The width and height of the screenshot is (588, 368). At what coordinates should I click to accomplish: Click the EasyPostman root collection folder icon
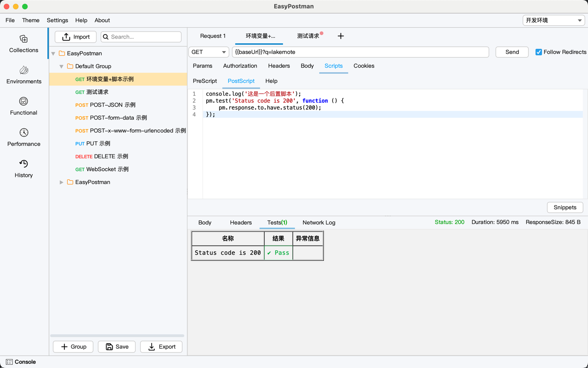coord(62,53)
